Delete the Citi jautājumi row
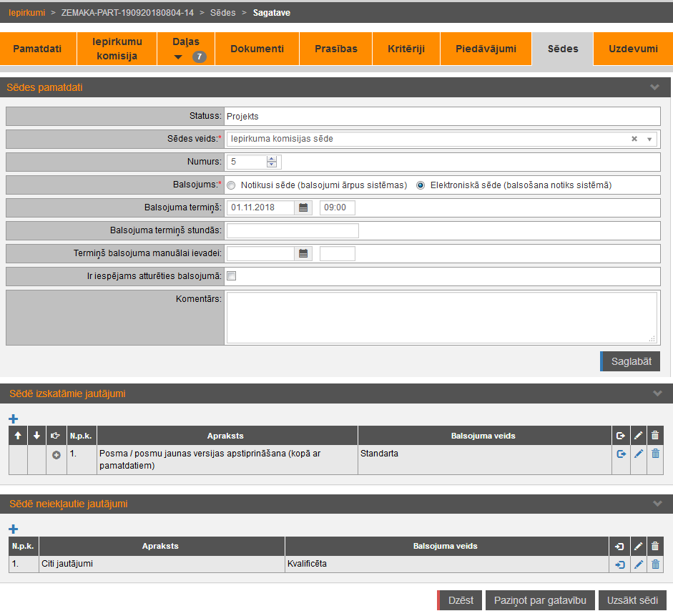This screenshot has height=616, width=673. 655,564
